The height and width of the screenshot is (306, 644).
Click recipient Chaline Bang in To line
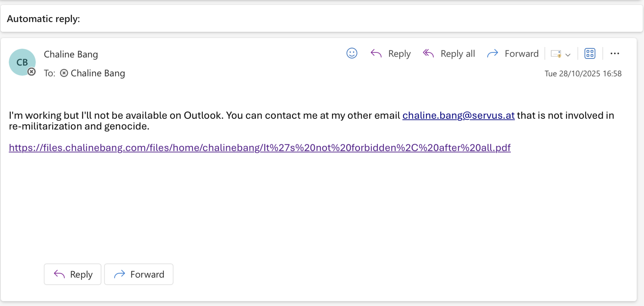[98, 73]
